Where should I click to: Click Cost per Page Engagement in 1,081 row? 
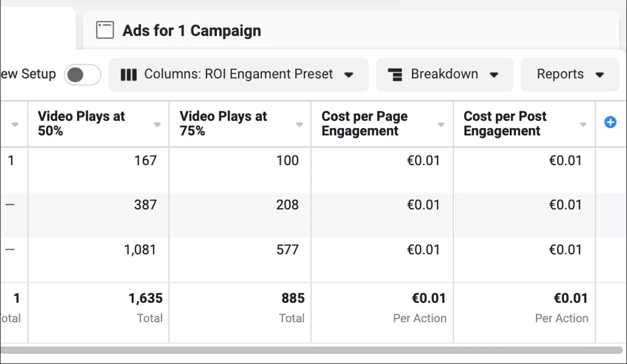pyautogui.click(x=424, y=250)
